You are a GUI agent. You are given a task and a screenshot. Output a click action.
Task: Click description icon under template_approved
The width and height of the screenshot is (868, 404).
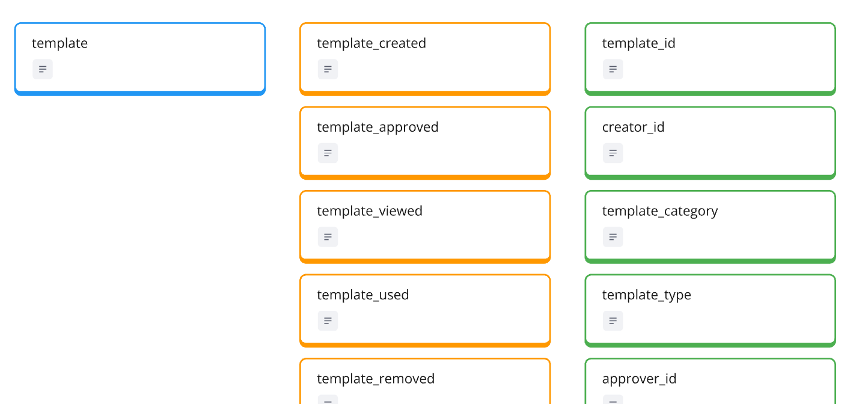coord(328,153)
